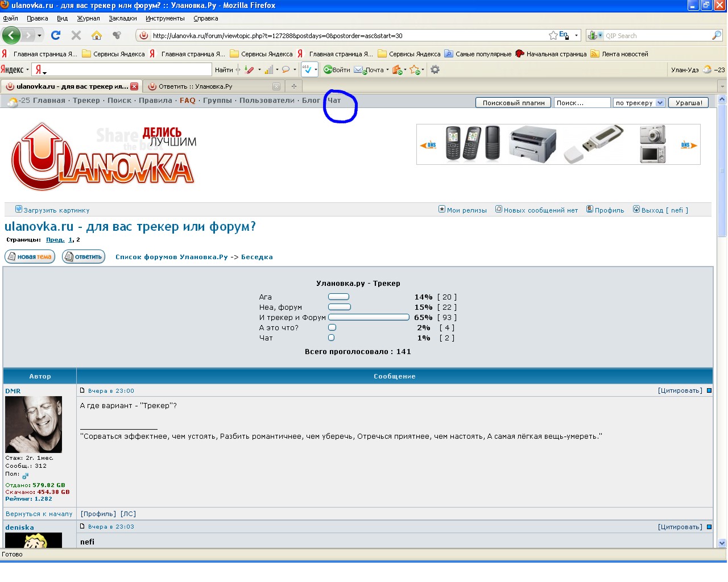
Task: Bookmark this page with the star icon
Action: pos(553,35)
